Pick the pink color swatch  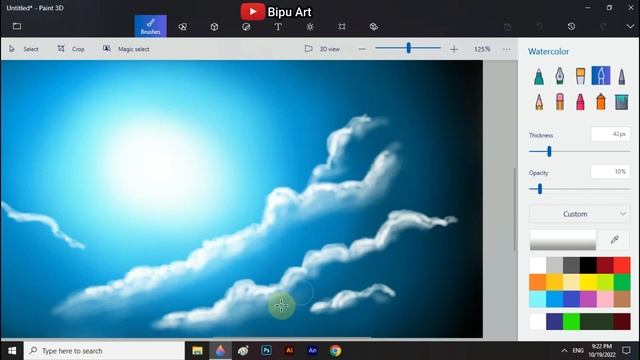(605, 299)
